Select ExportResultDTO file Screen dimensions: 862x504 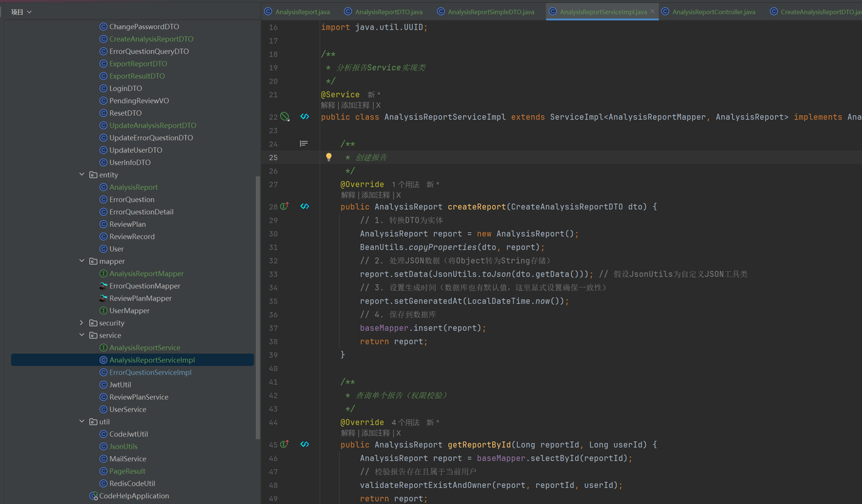click(137, 76)
